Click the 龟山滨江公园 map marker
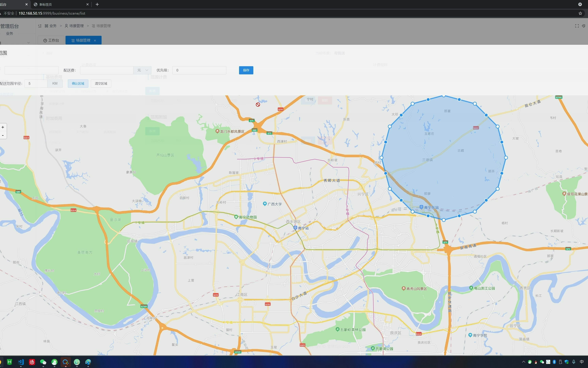The width and height of the screenshot is (588, 368). 471,288
